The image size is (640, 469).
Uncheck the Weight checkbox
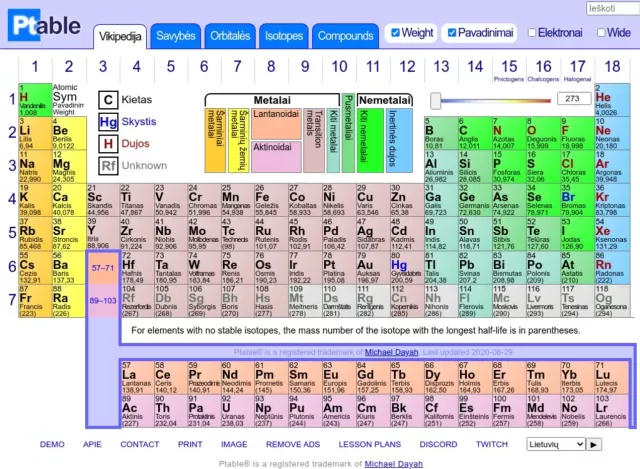tap(396, 33)
